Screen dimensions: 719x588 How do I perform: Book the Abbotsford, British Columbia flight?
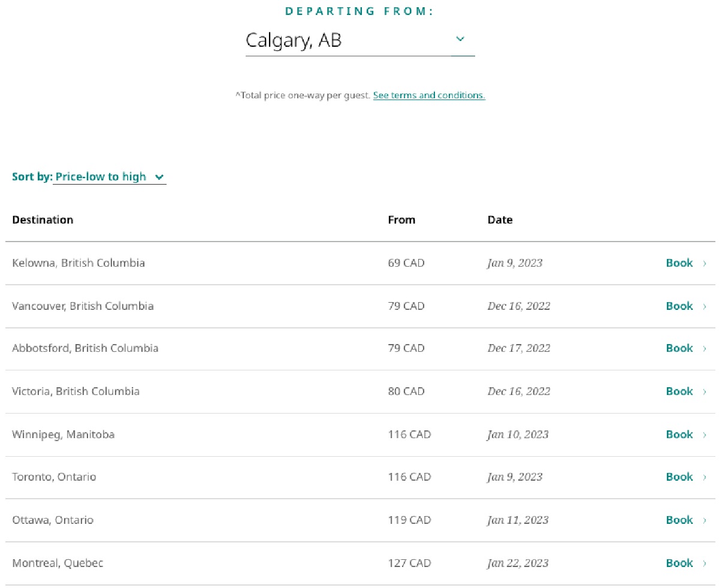tap(687, 348)
